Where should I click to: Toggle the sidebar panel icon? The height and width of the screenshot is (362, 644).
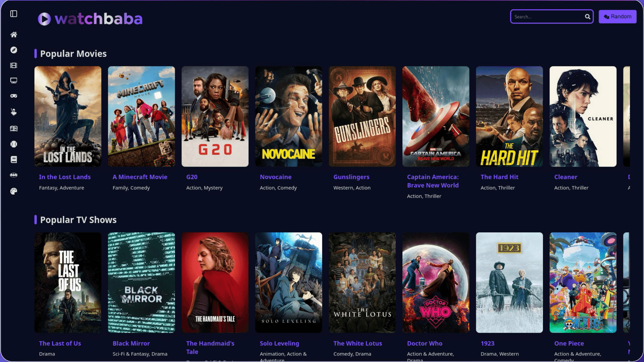pyautogui.click(x=14, y=14)
